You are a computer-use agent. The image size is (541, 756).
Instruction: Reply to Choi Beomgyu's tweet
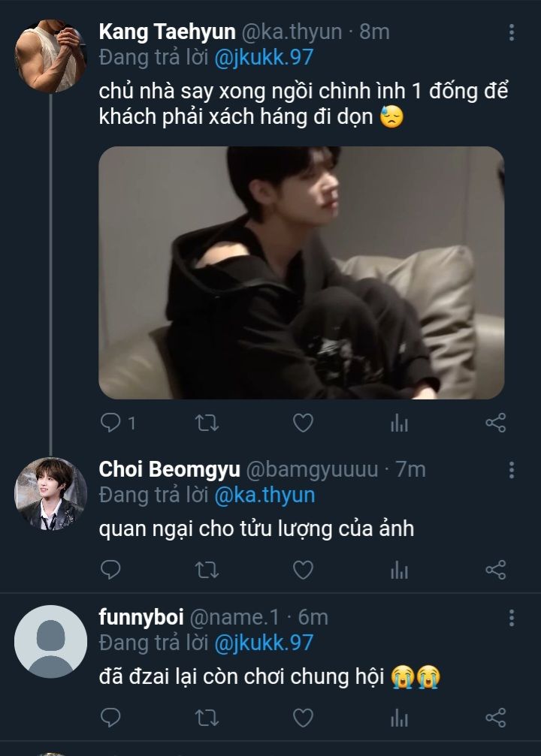(x=110, y=571)
